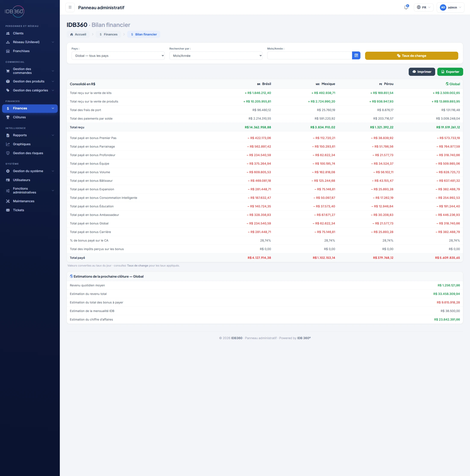This screenshot has width=470, height=476.
Task: Click the Gestion du système gear icon
Action: click(x=8, y=171)
